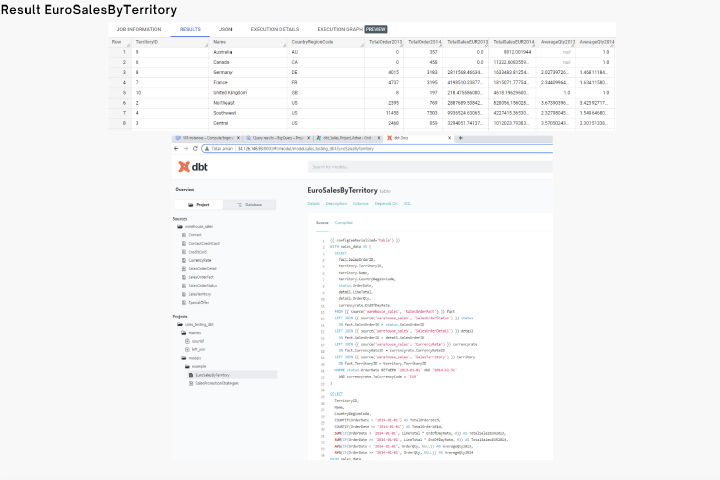This screenshot has width=720, height=480.
Task: Click the dbt logo icon
Action: point(184,167)
